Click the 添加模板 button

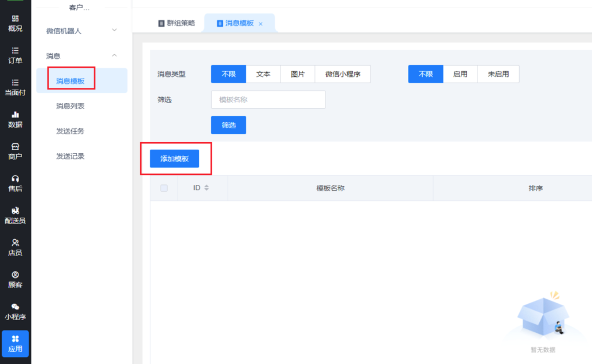click(x=174, y=159)
